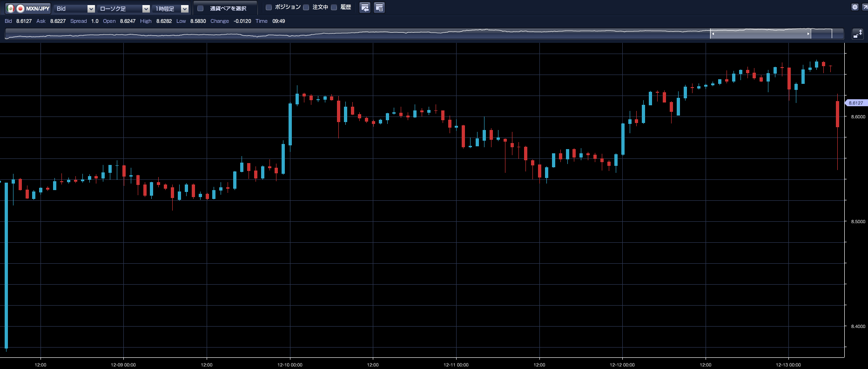Click the right handle arrow of navigator range
Screen dimensions: 868x369
808,34
